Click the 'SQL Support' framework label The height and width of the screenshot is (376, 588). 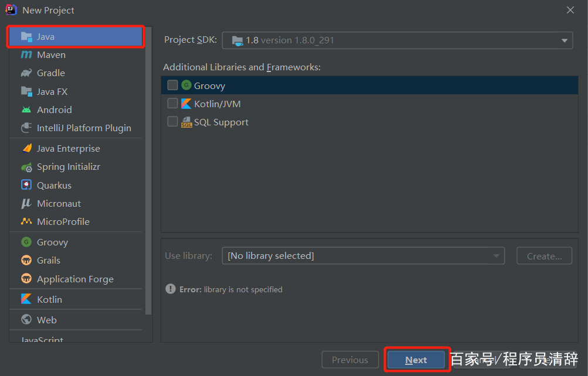tap(221, 122)
